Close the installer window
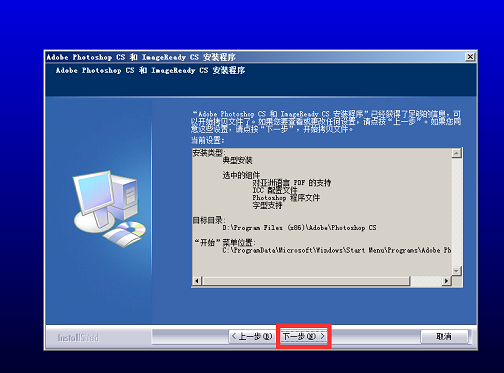Viewport: 504px width, 373px height. click(x=470, y=57)
